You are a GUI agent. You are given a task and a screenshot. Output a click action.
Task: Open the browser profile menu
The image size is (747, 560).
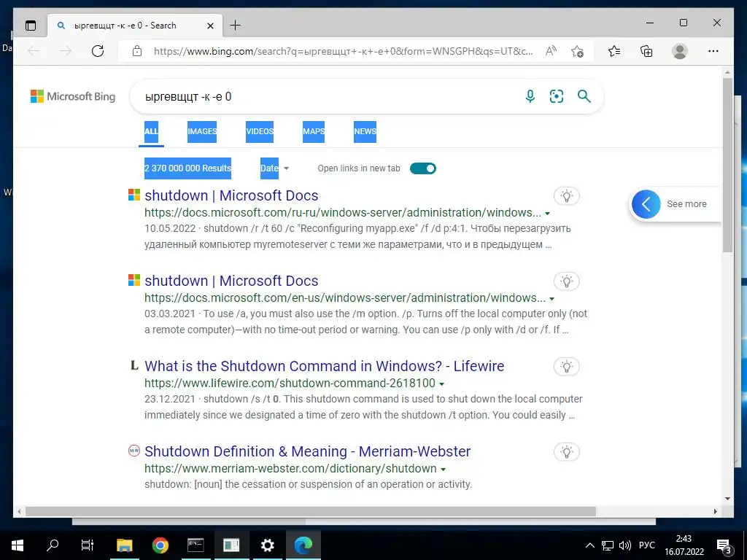point(680,51)
